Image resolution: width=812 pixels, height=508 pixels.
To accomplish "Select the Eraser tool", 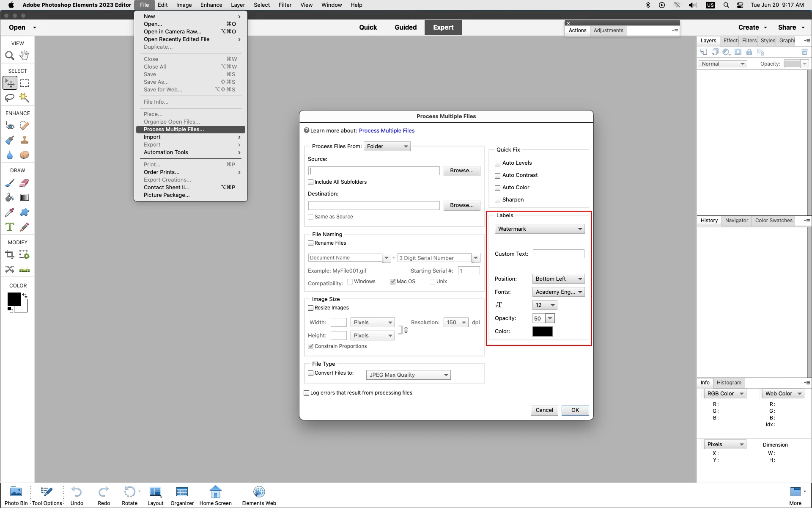I will [x=25, y=183].
